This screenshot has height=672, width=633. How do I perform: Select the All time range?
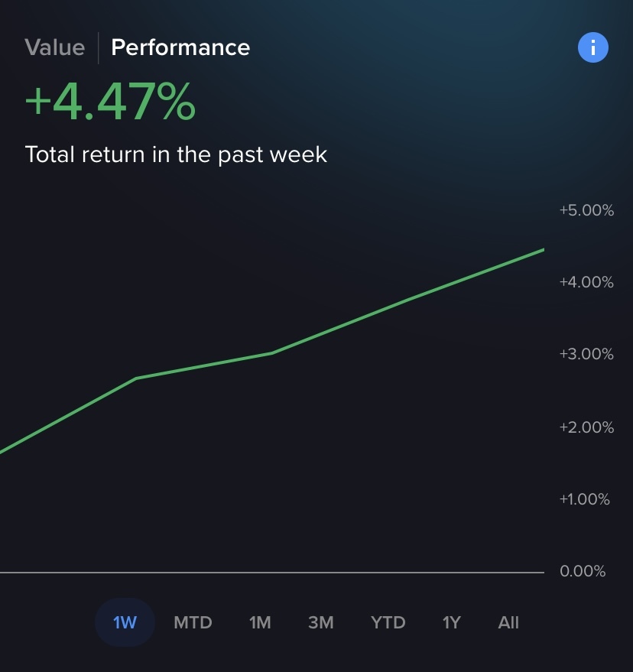(x=508, y=622)
